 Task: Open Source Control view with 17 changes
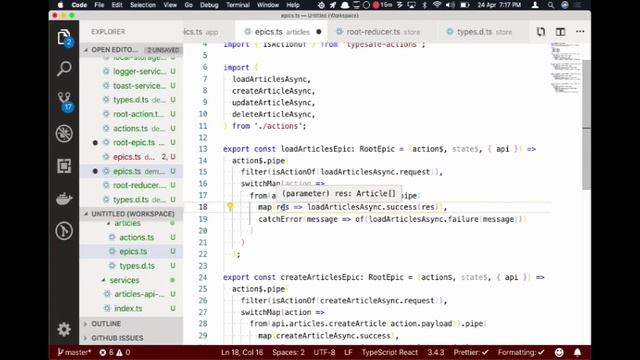click(64, 101)
